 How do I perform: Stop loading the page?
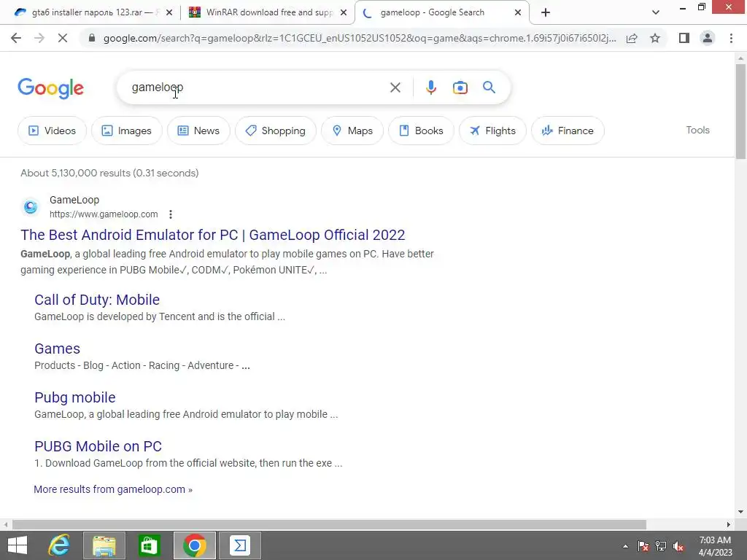(x=63, y=38)
